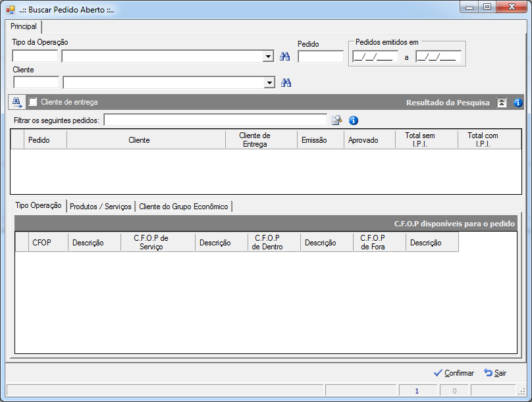Click the Sair button

coord(495,373)
